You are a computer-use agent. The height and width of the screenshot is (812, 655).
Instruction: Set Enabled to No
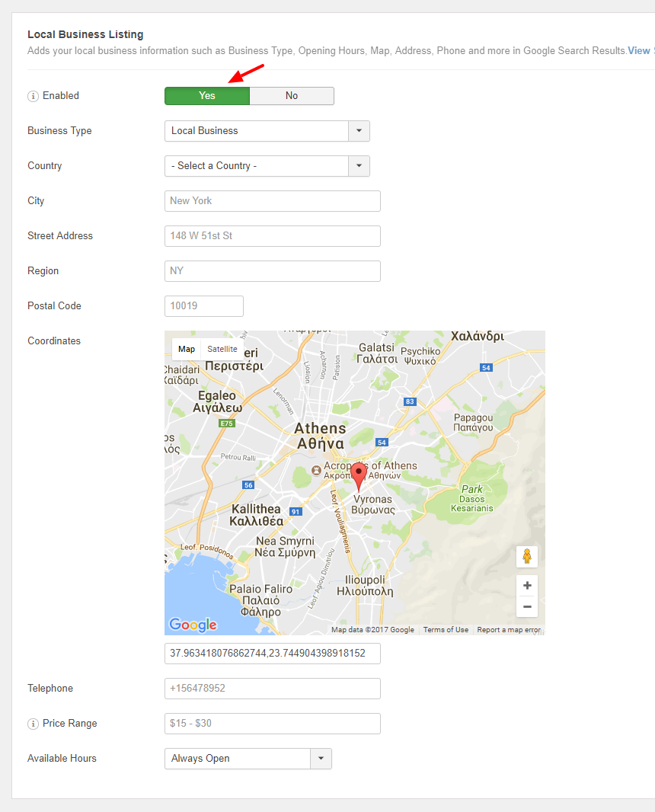[292, 96]
